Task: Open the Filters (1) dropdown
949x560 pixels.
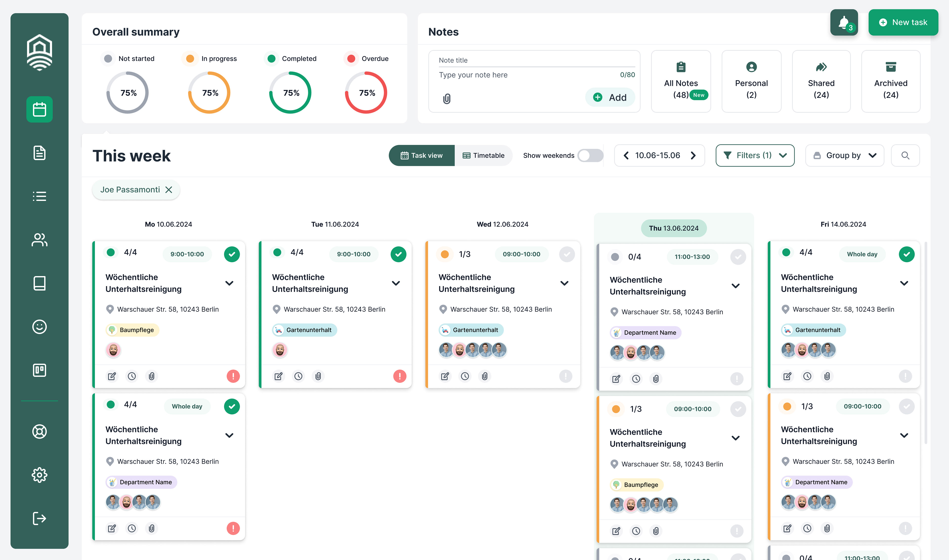Action: (x=755, y=155)
